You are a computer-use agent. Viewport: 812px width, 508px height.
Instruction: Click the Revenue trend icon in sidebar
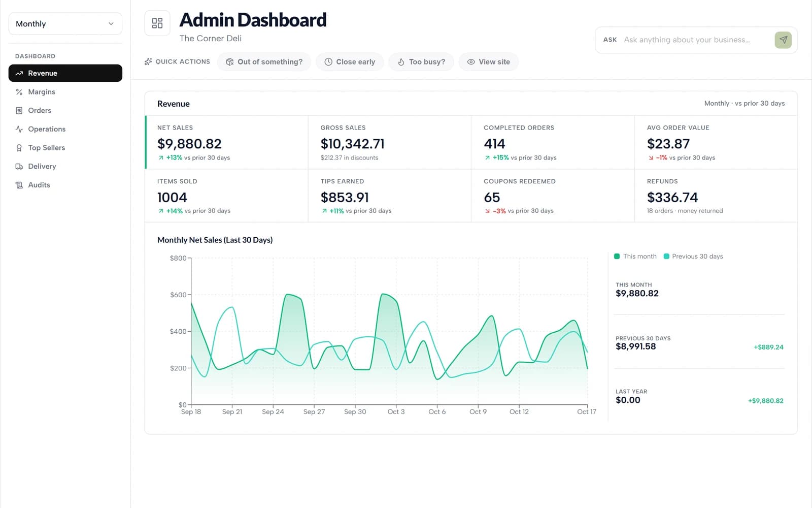pos(19,73)
